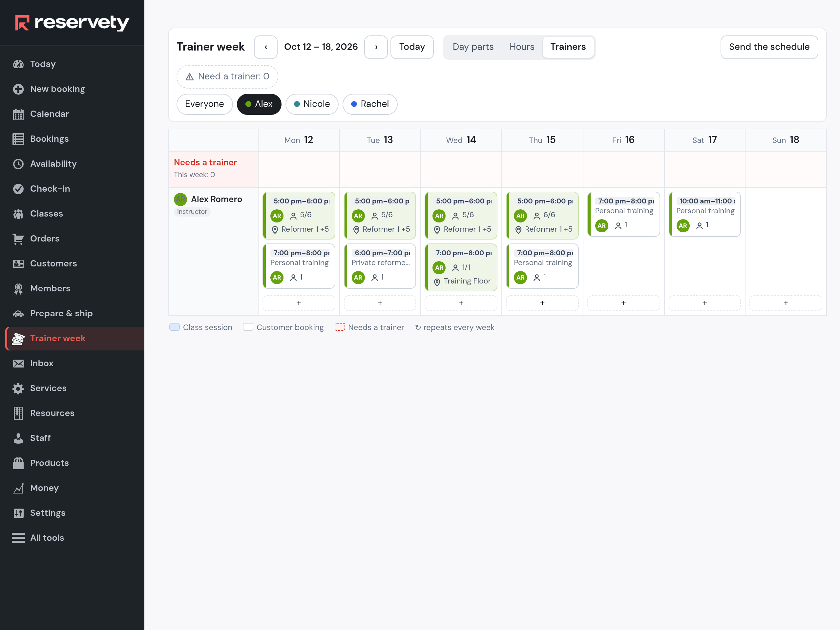Click the Need a trainer: 0 pill
The height and width of the screenshot is (630, 840).
click(227, 77)
